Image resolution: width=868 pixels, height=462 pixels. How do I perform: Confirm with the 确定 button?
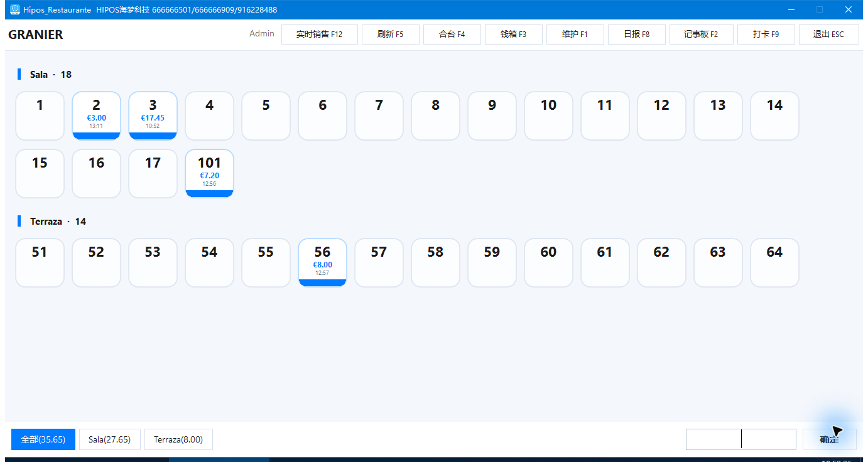point(830,439)
